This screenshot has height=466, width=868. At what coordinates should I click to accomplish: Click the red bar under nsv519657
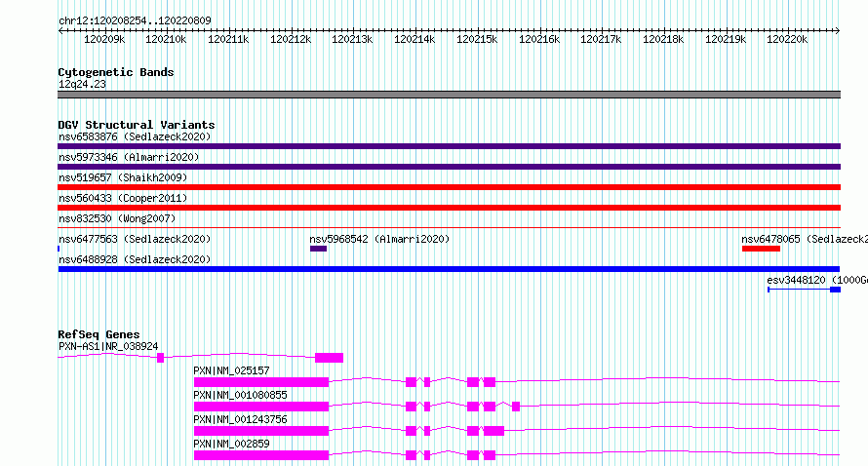[449, 187]
